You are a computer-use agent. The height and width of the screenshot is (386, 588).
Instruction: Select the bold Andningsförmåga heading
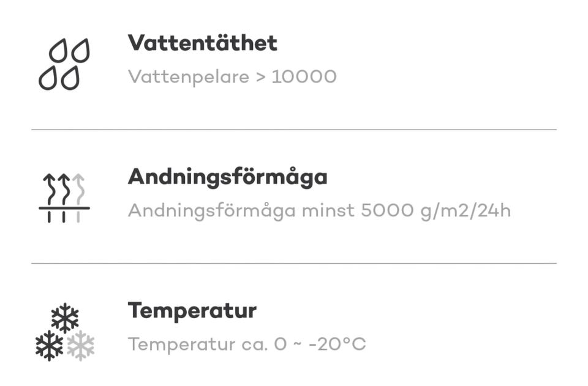click(227, 177)
